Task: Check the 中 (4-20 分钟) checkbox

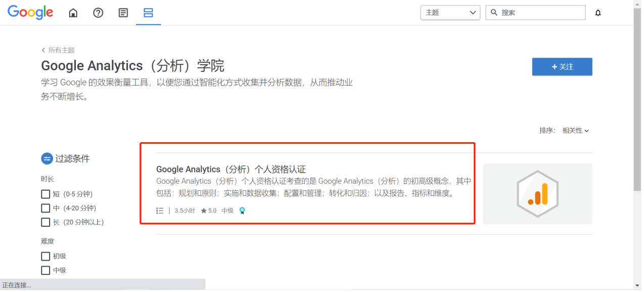Action: coord(45,208)
